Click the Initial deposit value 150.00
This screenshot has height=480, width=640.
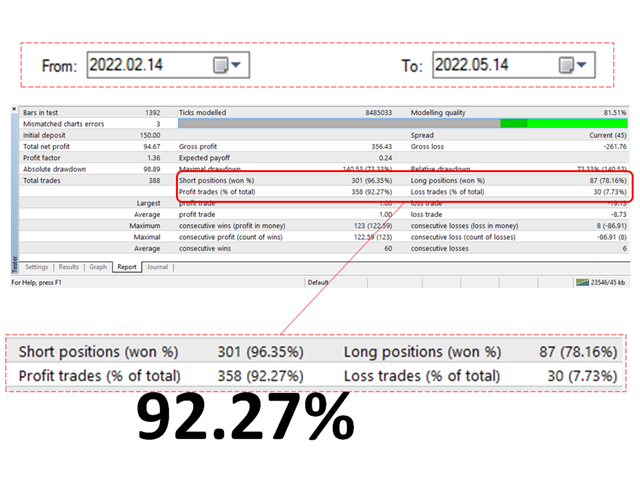tap(150, 135)
